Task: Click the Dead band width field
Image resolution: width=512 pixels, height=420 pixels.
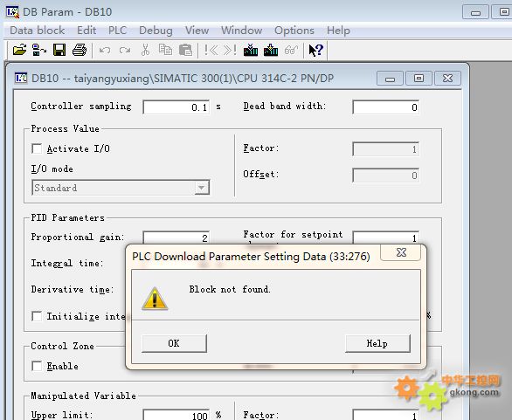Action: pos(385,107)
